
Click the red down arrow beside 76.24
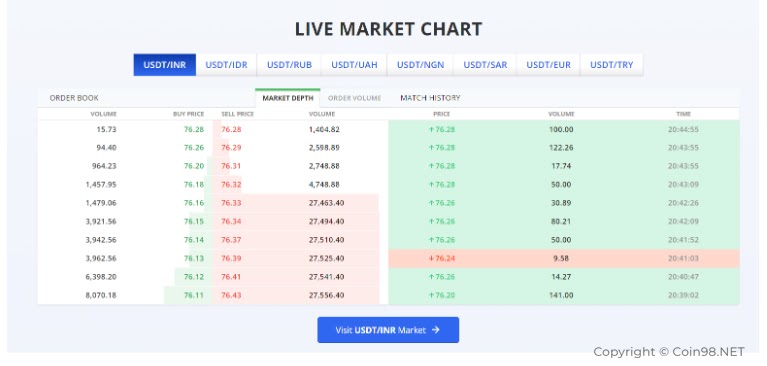[x=431, y=258]
